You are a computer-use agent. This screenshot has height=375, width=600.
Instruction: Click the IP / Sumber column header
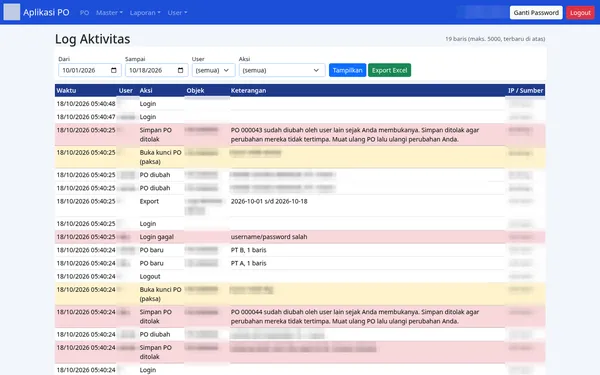(x=525, y=91)
